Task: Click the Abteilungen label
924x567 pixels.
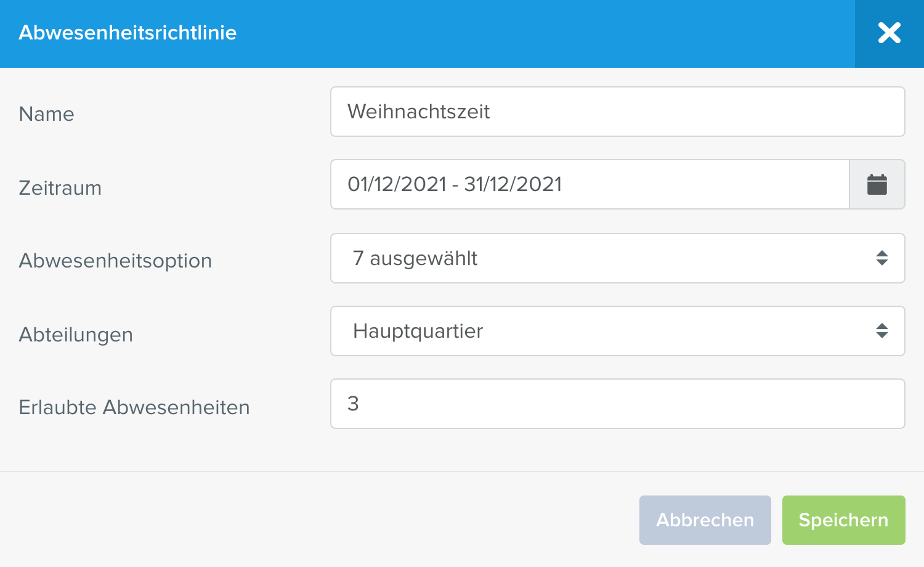Action: pyautogui.click(x=76, y=335)
